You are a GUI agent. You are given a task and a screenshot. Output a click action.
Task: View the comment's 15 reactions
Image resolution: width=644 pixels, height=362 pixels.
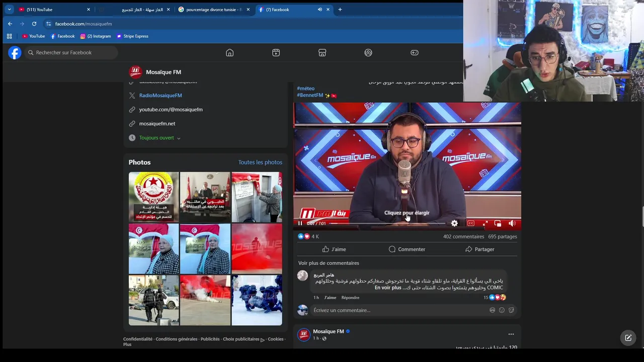[x=495, y=298]
